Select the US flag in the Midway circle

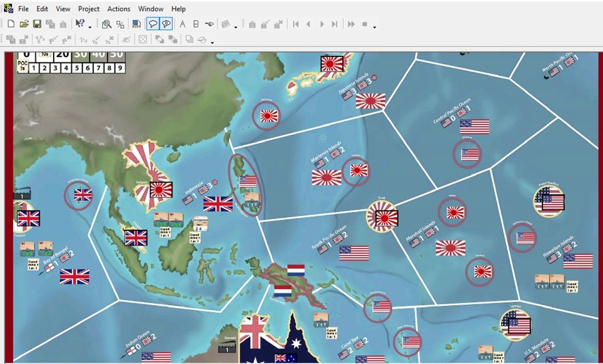[x=470, y=155]
